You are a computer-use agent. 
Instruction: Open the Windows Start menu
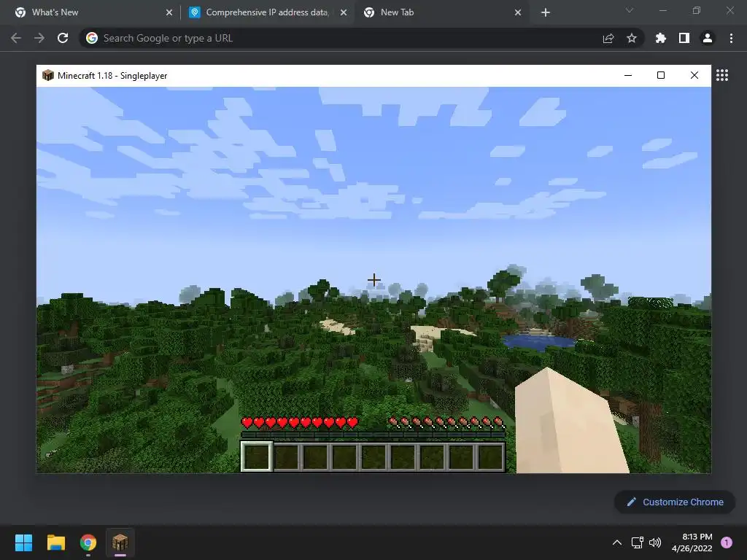23,542
